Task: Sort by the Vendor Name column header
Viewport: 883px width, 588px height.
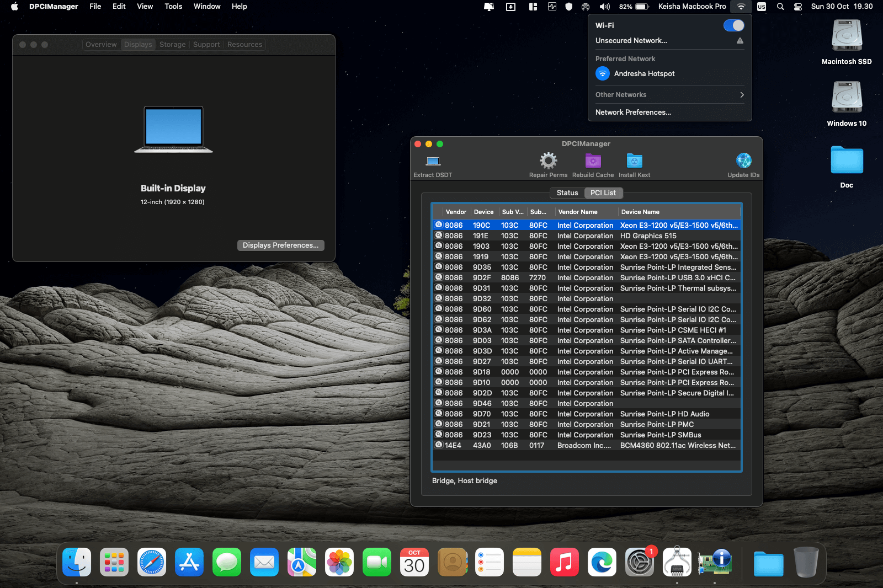Action: point(578,212)
